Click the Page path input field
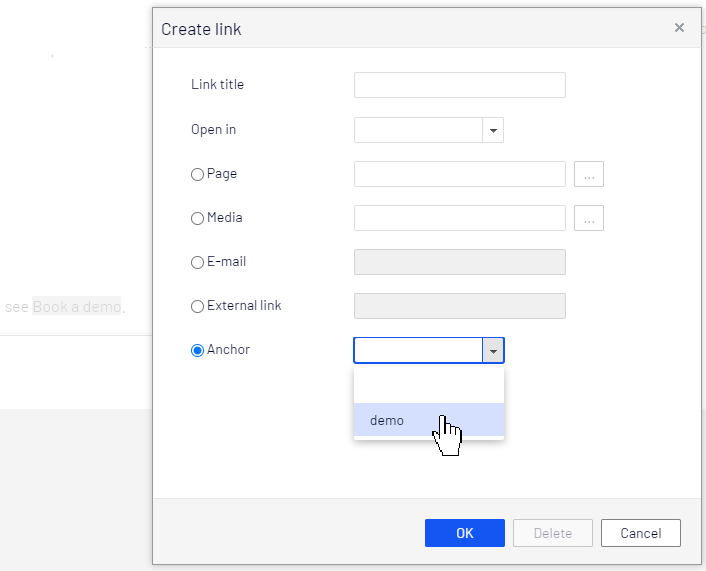 point(460,174)
